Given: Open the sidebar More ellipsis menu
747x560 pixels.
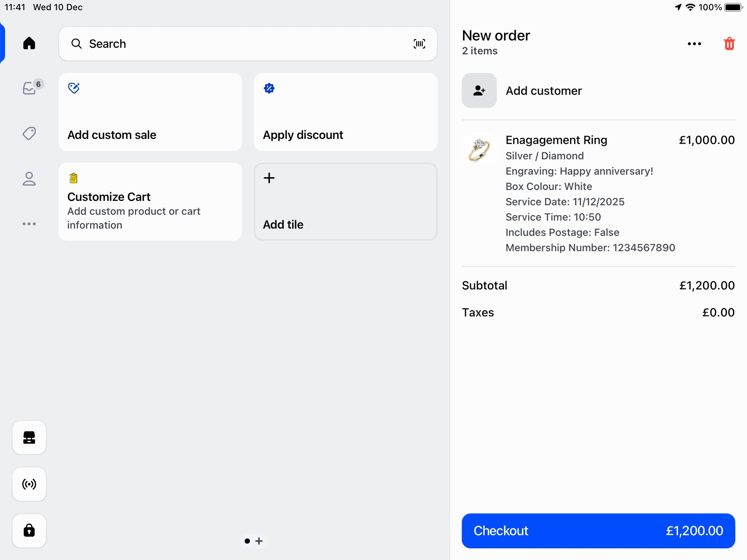Looking at the screenshot, I should coord(29,224).
